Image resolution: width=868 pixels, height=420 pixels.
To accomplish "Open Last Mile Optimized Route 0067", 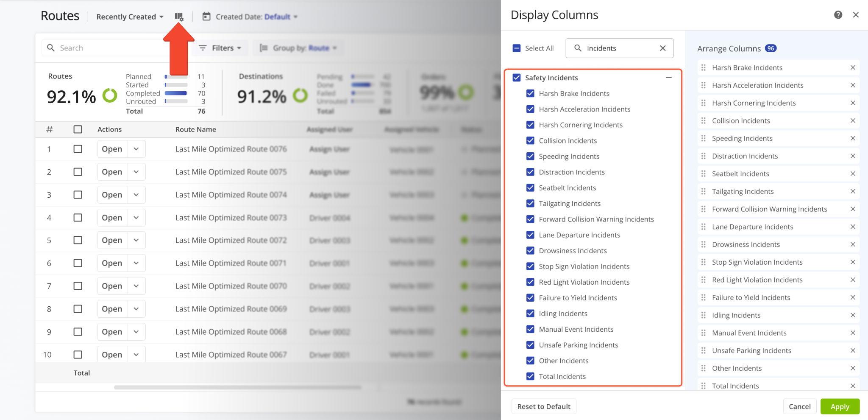I will click(112, 354).
